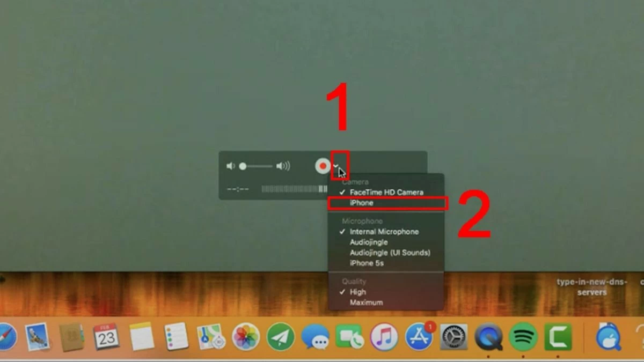Viewport: 644px width, 362px height.
Task: Click the volume slider knob
Action: point(243,166)
